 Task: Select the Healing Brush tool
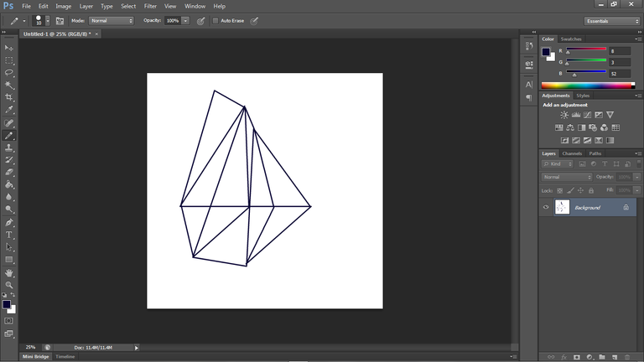click(x=8, y=123)
